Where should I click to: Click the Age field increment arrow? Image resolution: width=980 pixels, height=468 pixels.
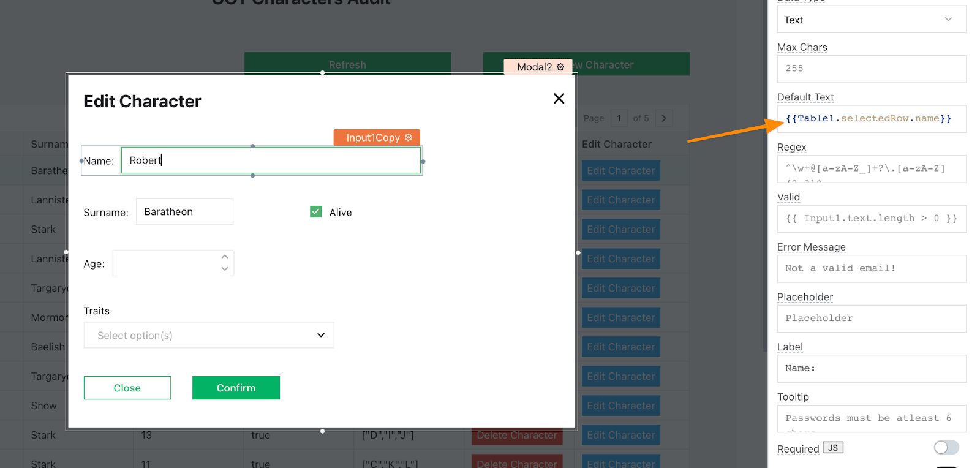click(225, 257)
